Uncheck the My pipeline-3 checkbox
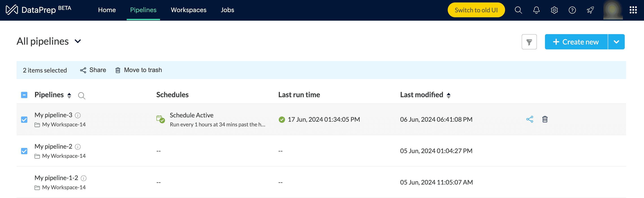 pos(24,120)
